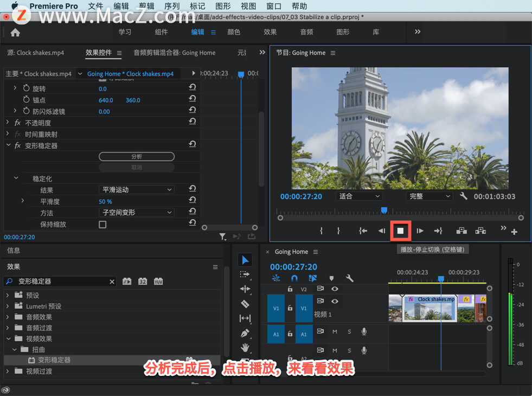Expand the 音频效果 folder
This screenshot has width=532, height=396.
[x=8, y=317]
